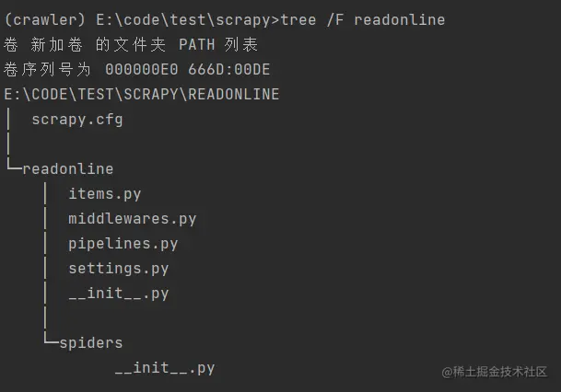Select scrapy.cfg in the tree output
Image resolution: width=561 pixels, height=392 pixels.
tap(76, 119)
